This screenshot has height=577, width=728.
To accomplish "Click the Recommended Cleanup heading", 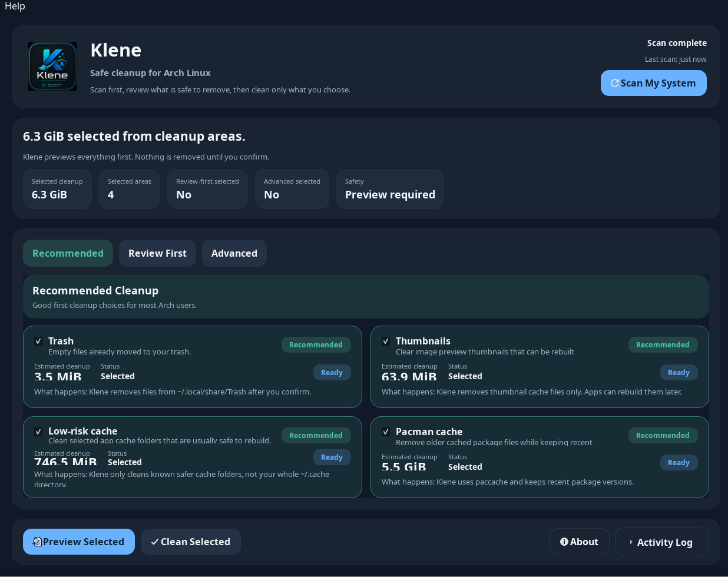I will coord(95,290).
